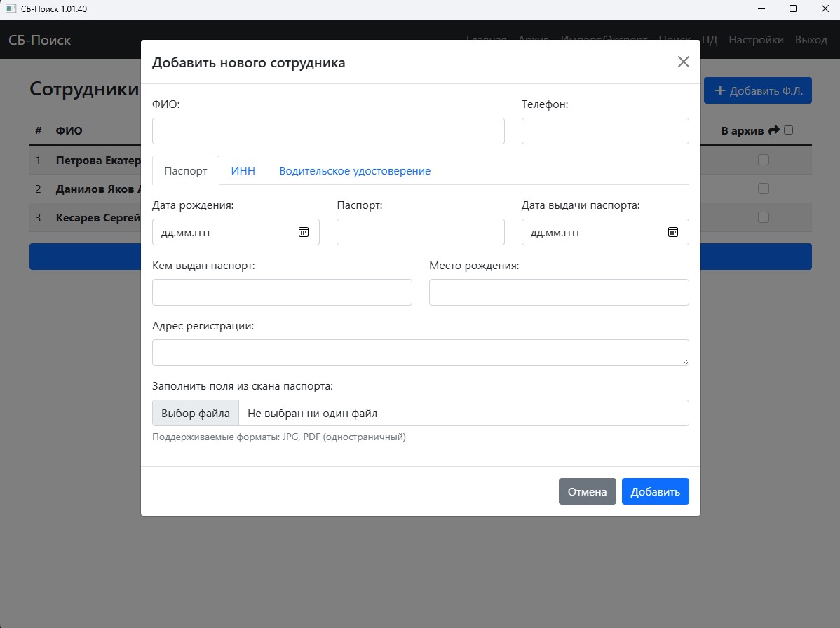Maximize the СБ-Поиск window

(x=793, y=9)
